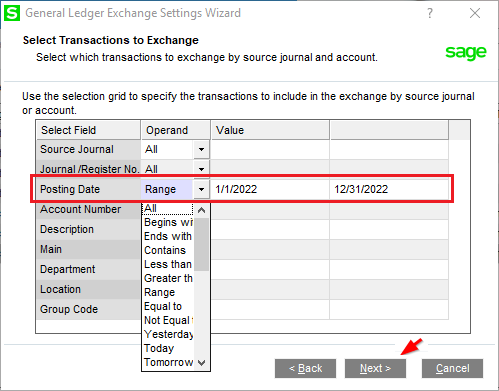Click the Group Code value cell
Screen dimensions: 499x391
(270, 309)
